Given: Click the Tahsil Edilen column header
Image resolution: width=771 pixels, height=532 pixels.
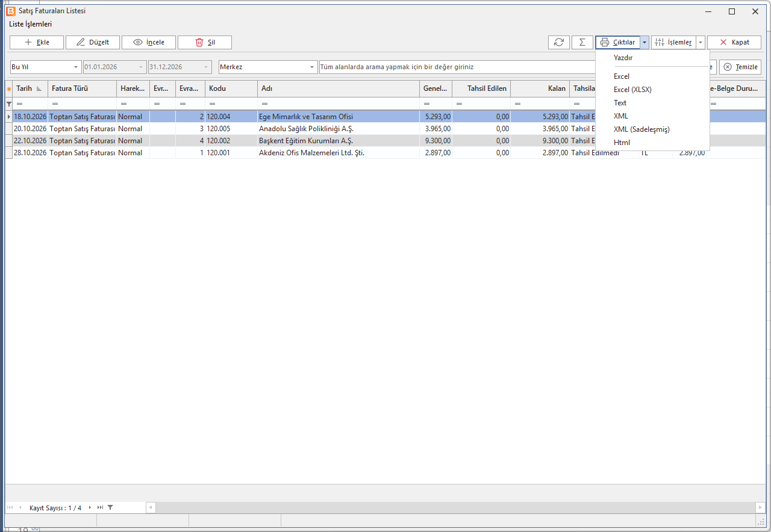Looking at the screenshot, I should tap(481, 89).
